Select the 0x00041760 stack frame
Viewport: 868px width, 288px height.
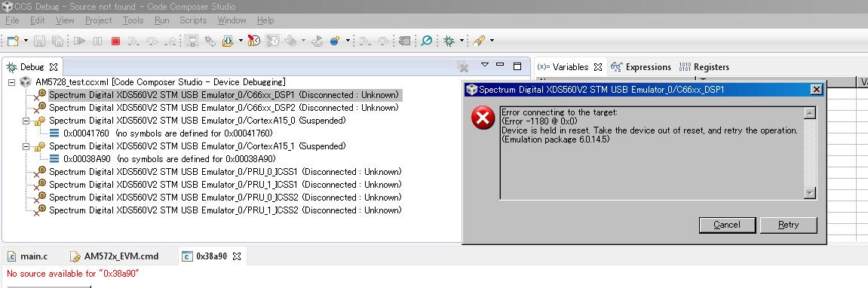click(x=161, y=133)
